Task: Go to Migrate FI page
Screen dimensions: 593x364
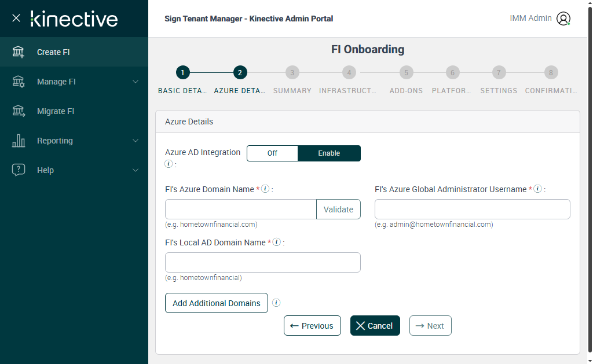Action: pos(56,111)
